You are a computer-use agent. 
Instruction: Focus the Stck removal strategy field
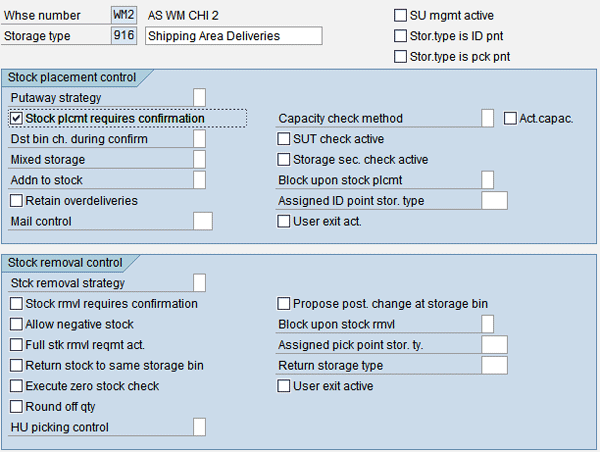click(199, 283)
